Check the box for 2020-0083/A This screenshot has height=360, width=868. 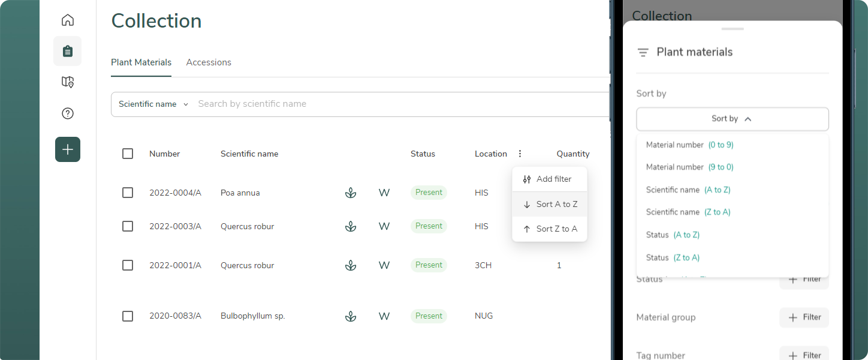128,316
